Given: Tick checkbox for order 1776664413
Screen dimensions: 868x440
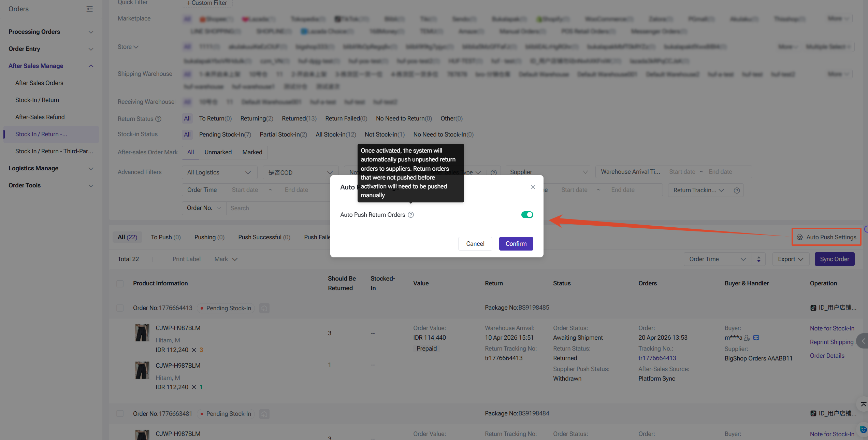Looking at the screenshot, I should point(120,308).
